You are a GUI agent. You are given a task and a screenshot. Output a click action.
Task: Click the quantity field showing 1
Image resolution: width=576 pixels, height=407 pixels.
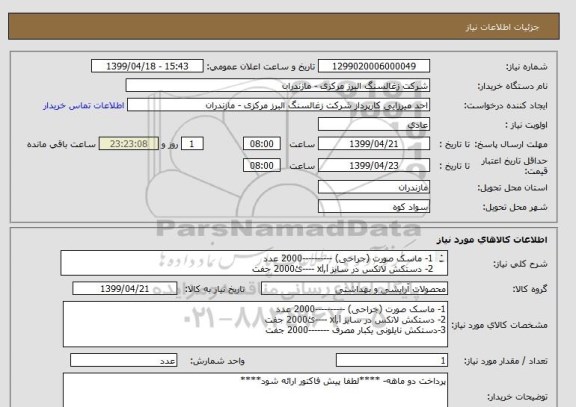point(392,360)
